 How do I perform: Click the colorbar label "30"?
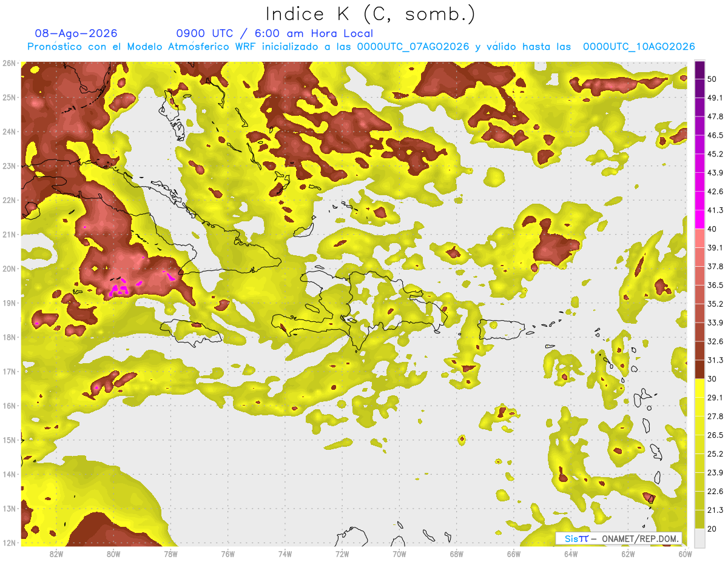[x=712, y=379]
